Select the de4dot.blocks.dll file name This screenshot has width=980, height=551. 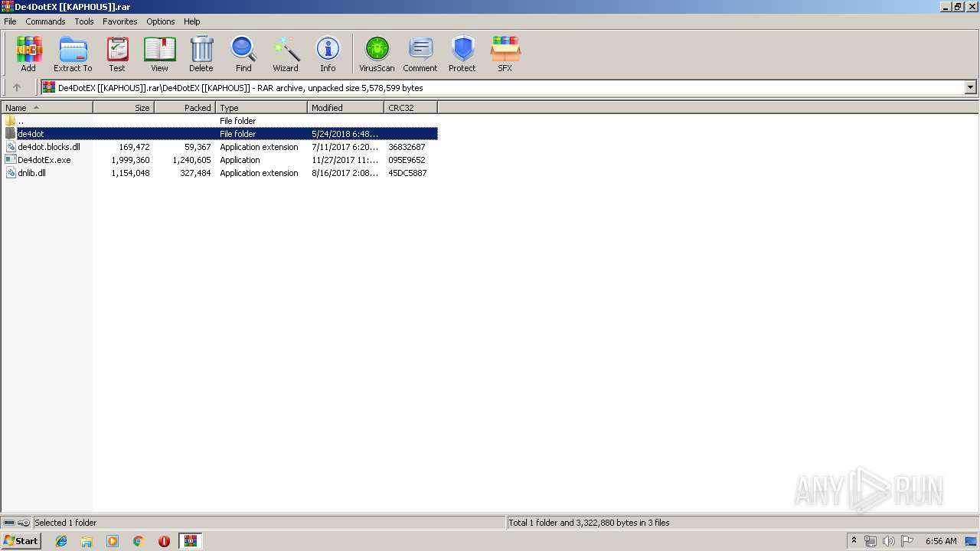point(49,147)
